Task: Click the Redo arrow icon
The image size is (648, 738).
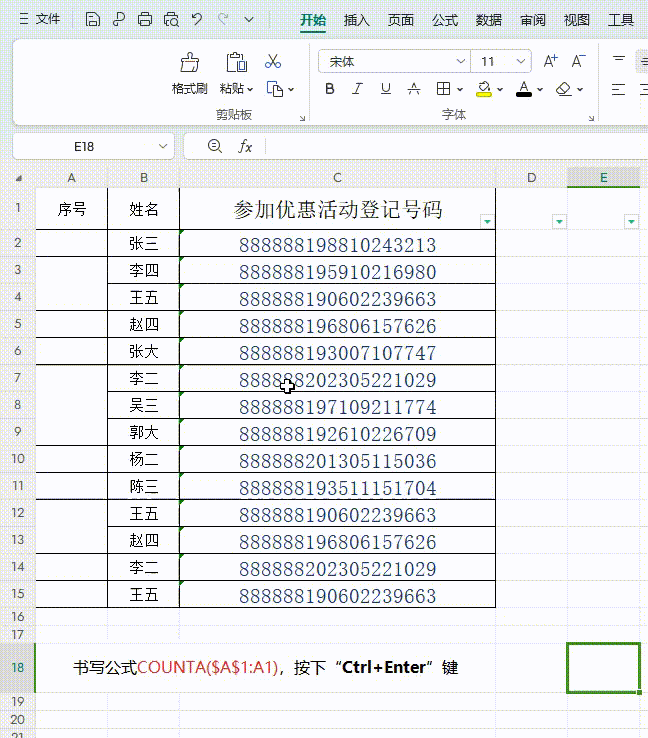Action: [223, 19]
